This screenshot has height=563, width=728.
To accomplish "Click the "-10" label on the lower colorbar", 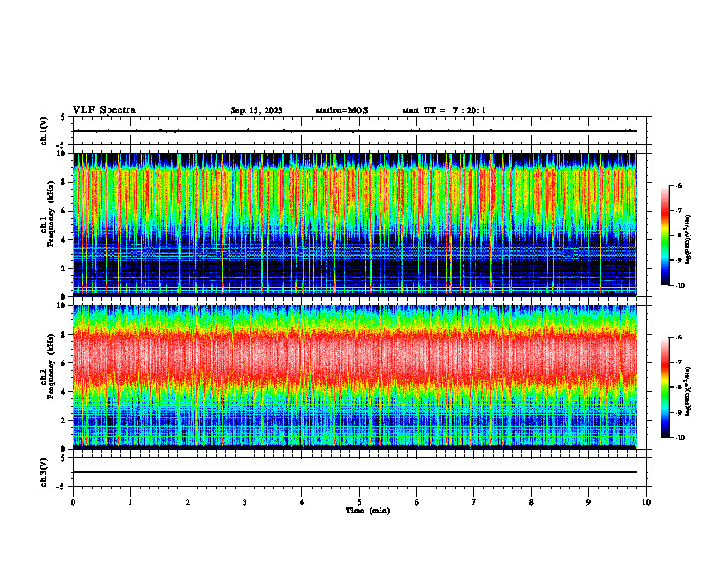I will click(679, 438).
